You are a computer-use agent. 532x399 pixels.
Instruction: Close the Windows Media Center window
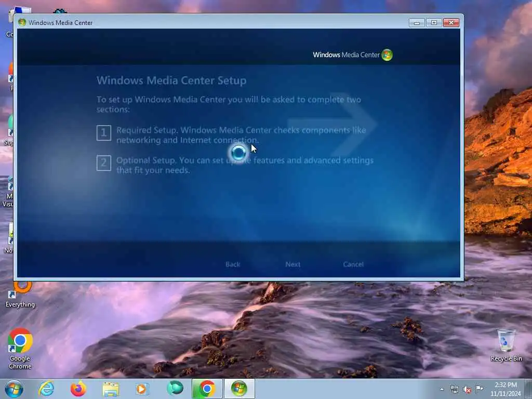coord(451,23)
